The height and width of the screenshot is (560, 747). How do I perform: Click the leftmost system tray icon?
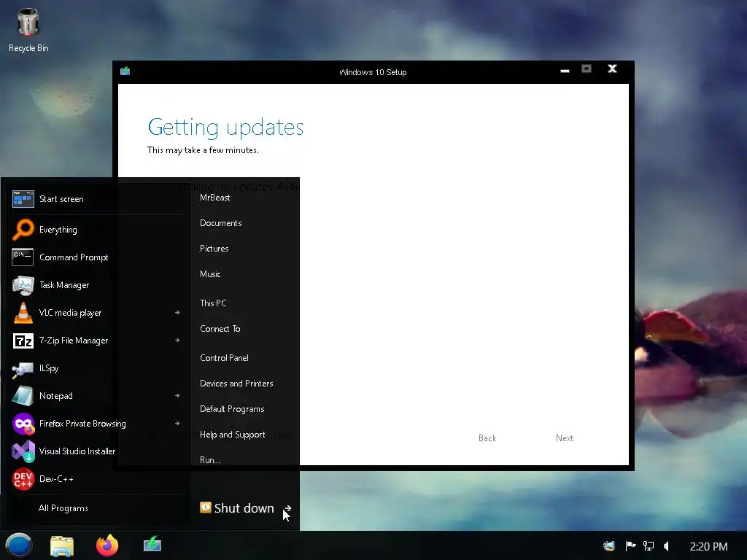tap(609, 545)
